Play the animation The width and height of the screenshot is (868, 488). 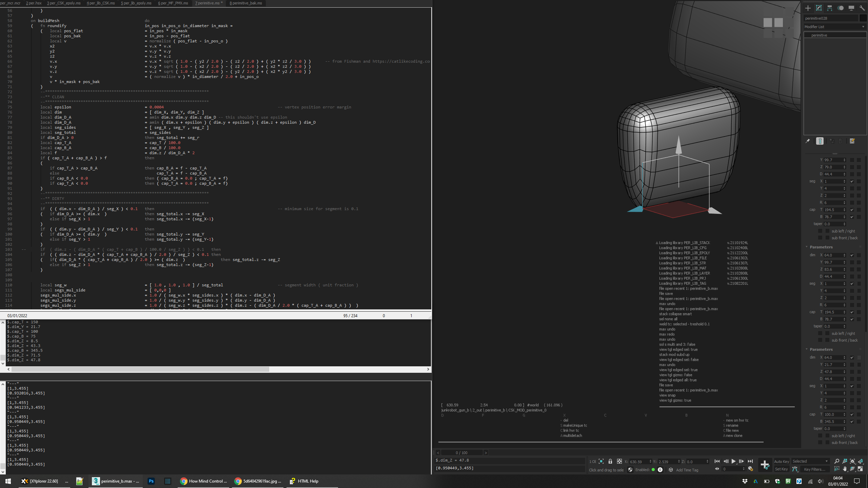(x=733, y=461)
